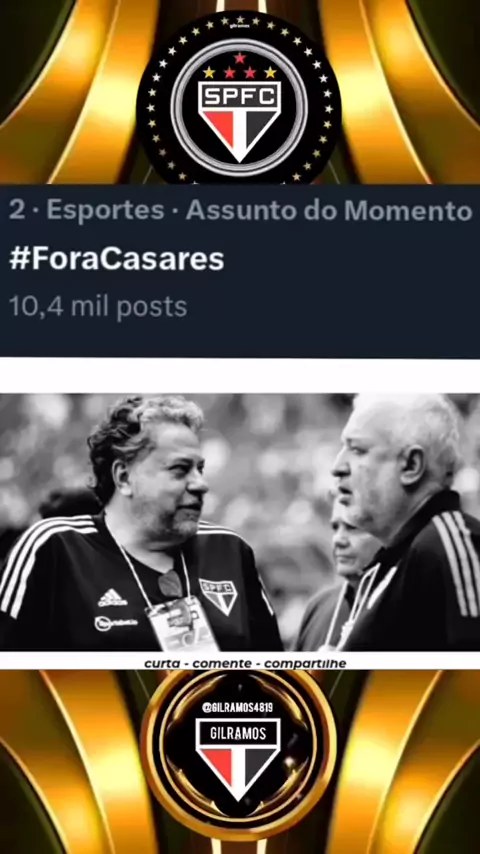
Task: Open the black-and-white photo of two men
Action: coord(240,522)
